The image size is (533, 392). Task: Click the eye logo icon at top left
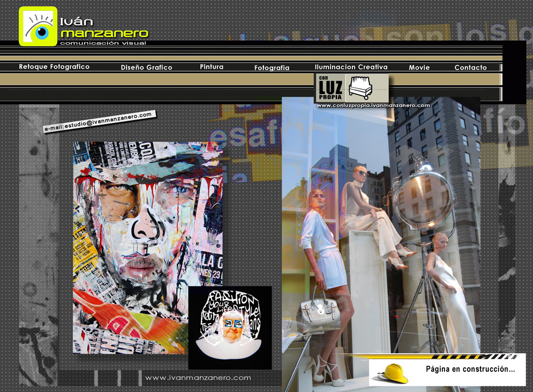[38, 26]
